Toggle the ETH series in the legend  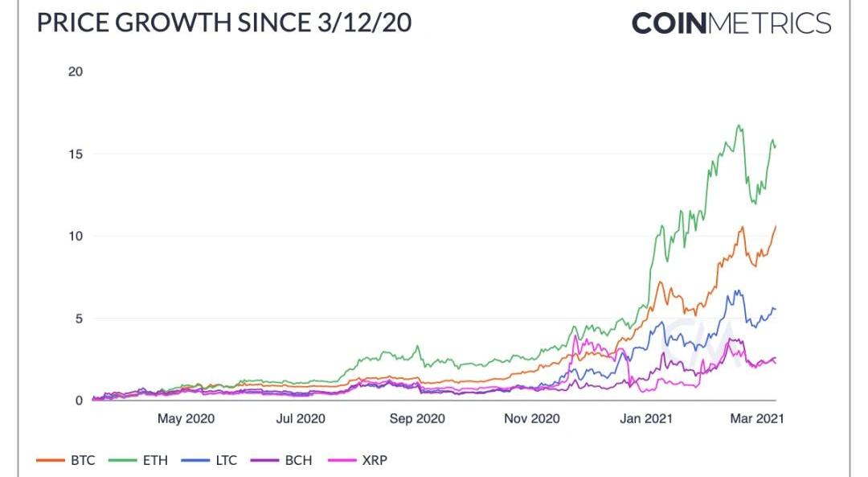tap(144, 461)
